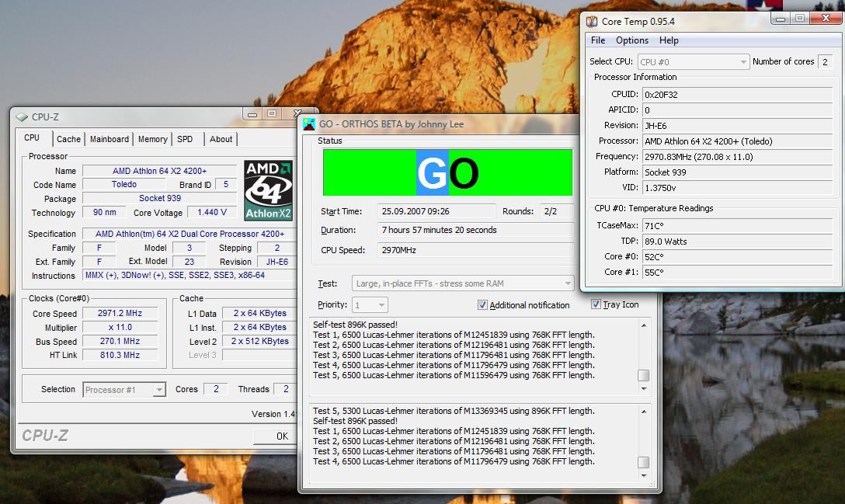This screenshot has width=845, height=504.
Task: Click the Core Temp Processor name field
Action: tap(738, 141)
